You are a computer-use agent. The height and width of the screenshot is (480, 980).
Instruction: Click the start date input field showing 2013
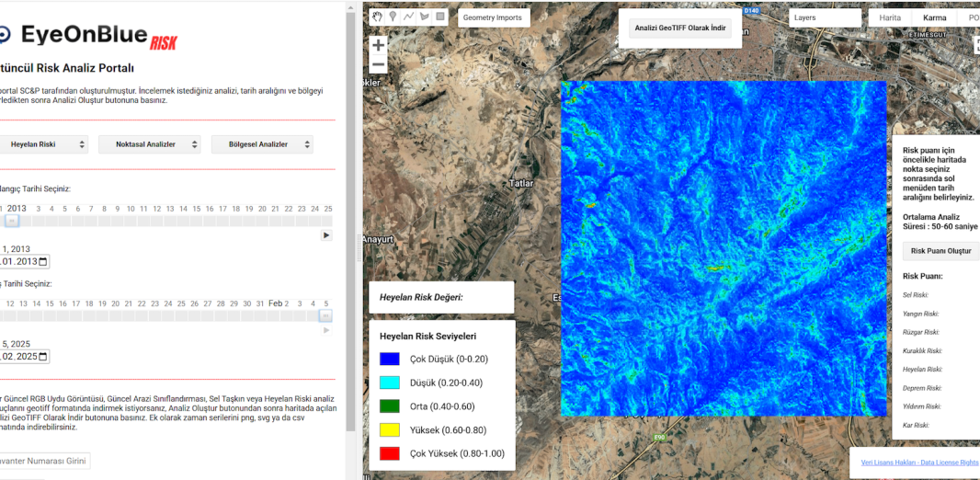25,261
